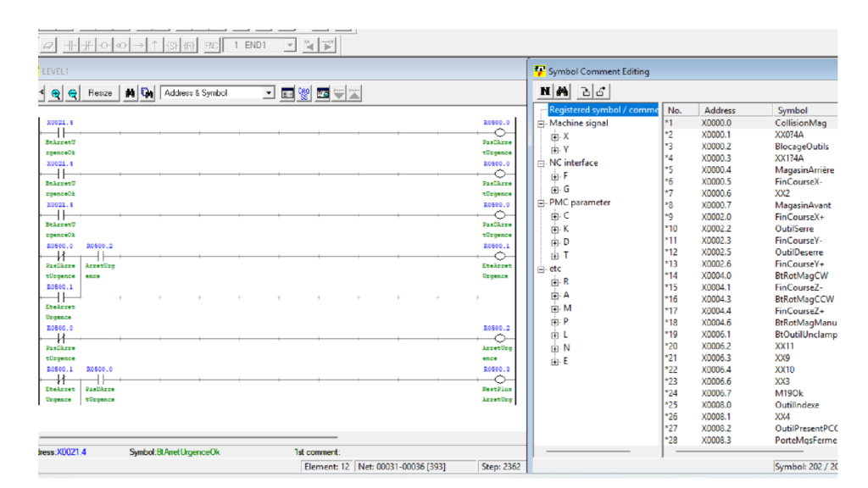Screen dimensions: 868x488
Task: Insert a Set coil {S}
Action: click(172, 46)
